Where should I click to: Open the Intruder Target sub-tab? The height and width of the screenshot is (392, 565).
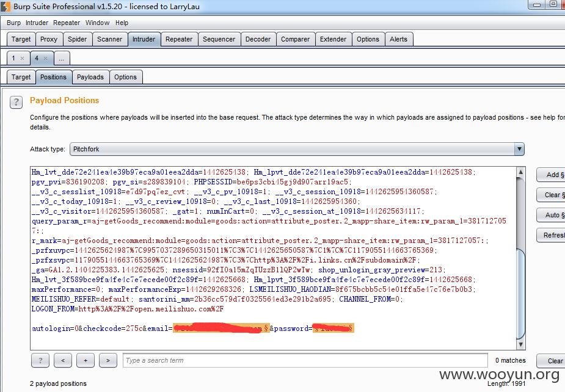21,77
